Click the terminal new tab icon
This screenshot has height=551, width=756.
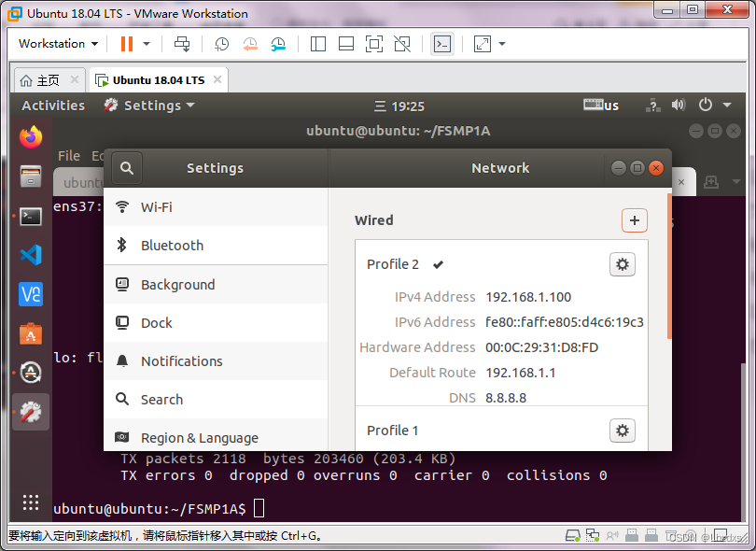pyautogui.click(x=711, y=182)
